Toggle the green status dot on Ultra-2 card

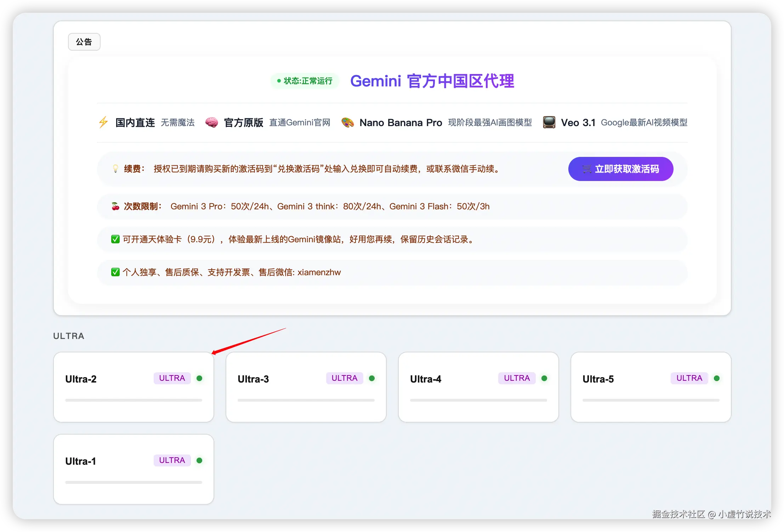tap(200, 378)
